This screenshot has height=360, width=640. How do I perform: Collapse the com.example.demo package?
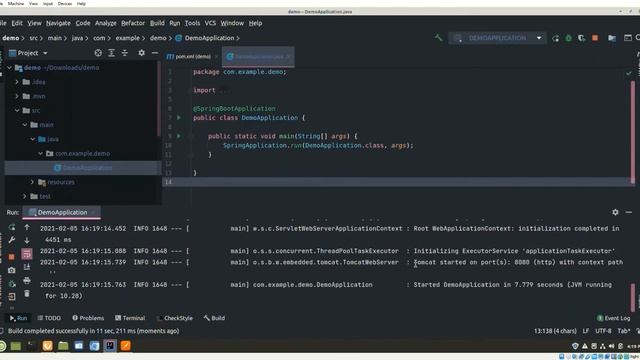click(x=40, y=153)
